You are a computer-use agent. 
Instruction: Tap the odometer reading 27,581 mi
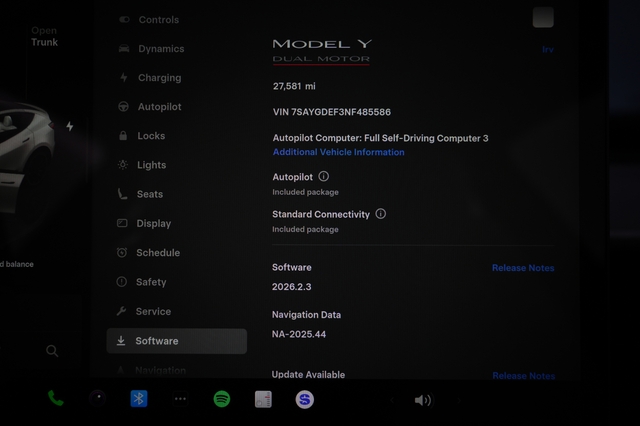coord(294,86)
